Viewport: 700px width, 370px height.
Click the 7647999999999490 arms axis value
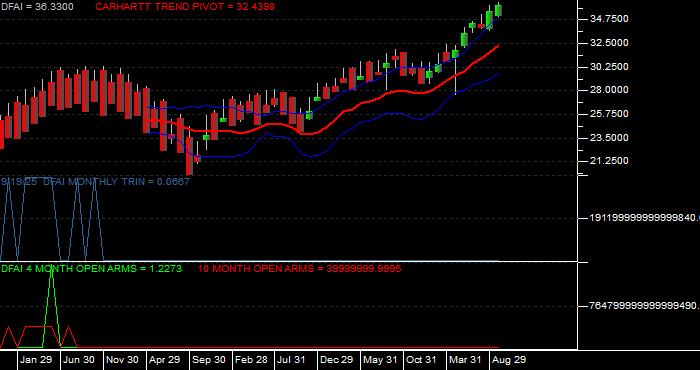645,306
